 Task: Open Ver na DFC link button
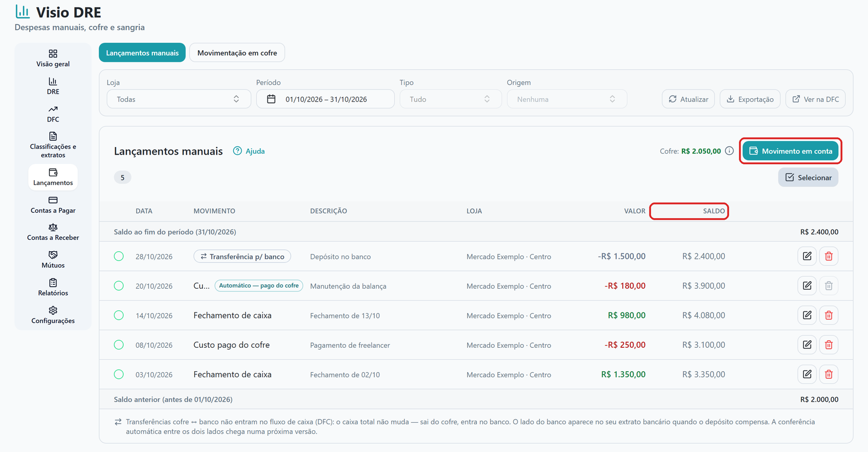point(815,99)
